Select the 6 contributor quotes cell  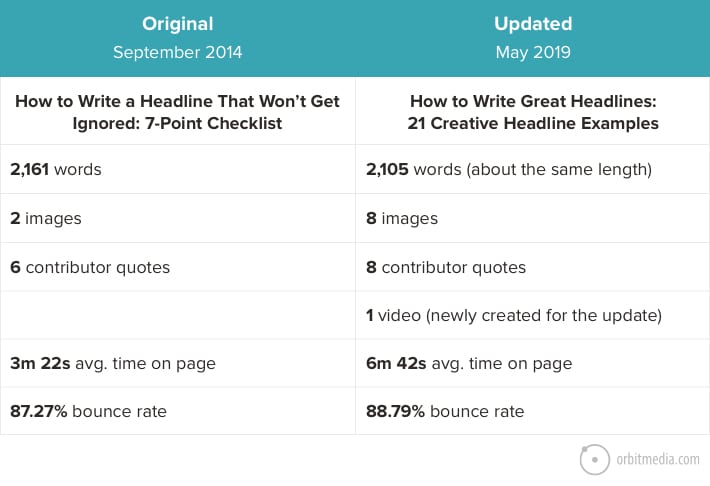coord(178,267)
